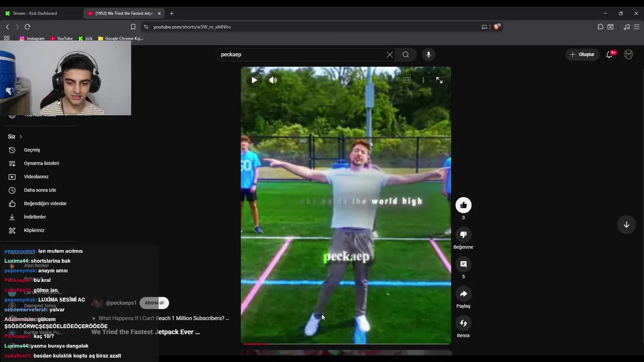The image size is (644, 362).
Task: Mute the short's audio
Action: 273,80
